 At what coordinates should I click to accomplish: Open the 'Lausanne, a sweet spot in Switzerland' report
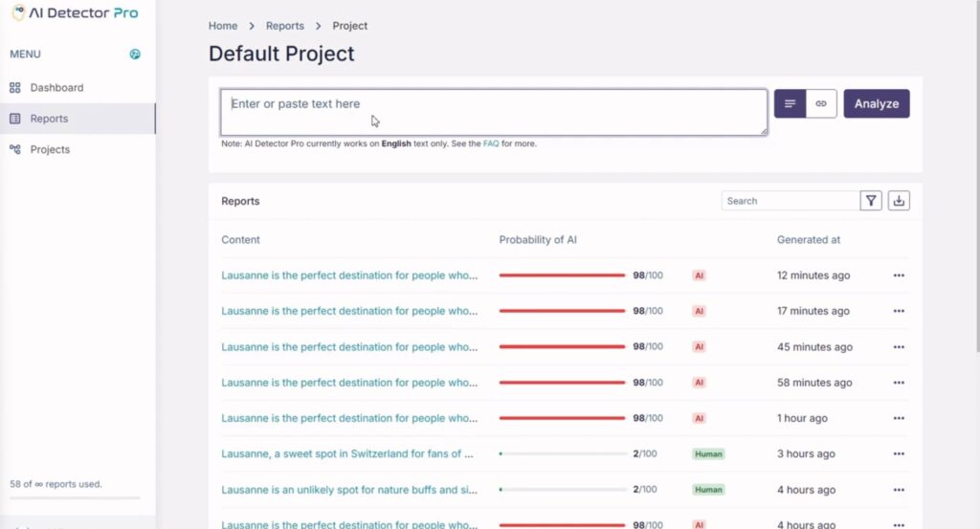point(346,454)
